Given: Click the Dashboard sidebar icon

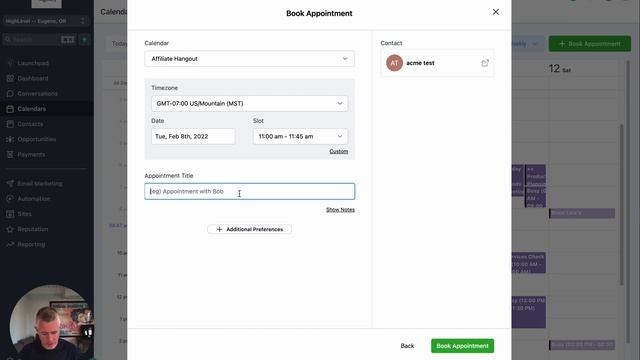Looking at the screenshot, I should (x=10, y=78).
